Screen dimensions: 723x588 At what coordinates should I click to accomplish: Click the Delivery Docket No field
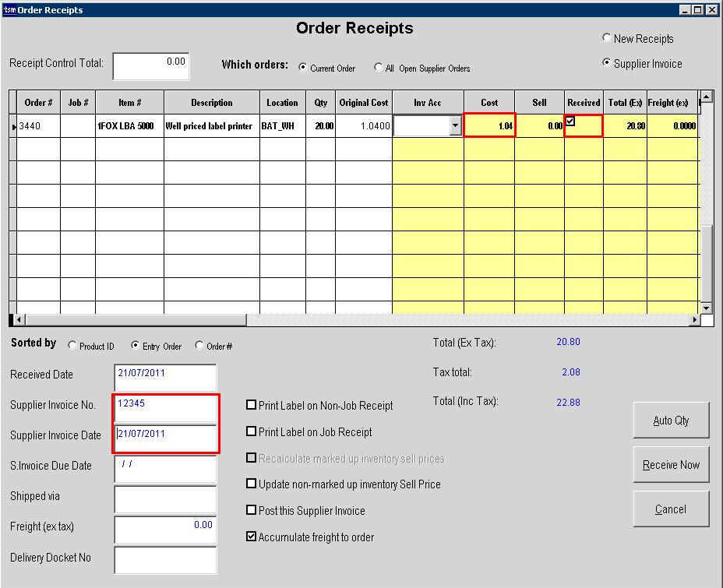click(x=165, y=560)
